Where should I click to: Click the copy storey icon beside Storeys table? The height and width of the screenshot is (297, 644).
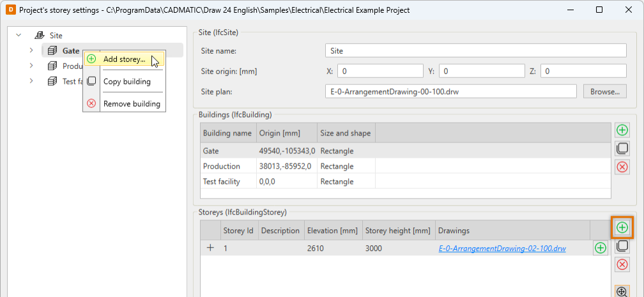point(622,246)
